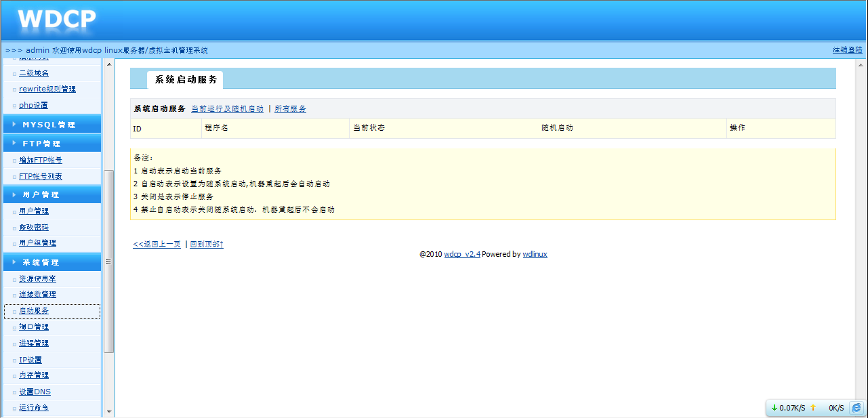This screenshot has height=418, width=868.
Task: Open php设置 in the sidebar
Action: (x=33, y=105)
